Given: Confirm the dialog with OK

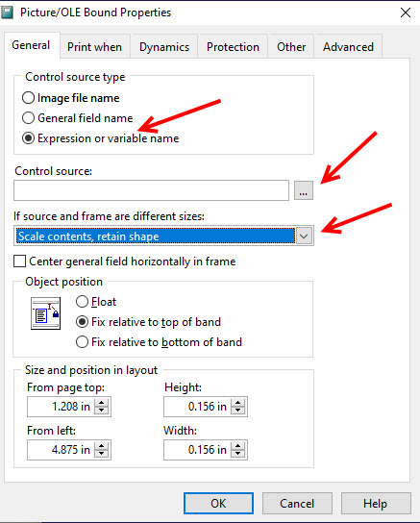Looking at the screenshot, I should click(218, 504).
